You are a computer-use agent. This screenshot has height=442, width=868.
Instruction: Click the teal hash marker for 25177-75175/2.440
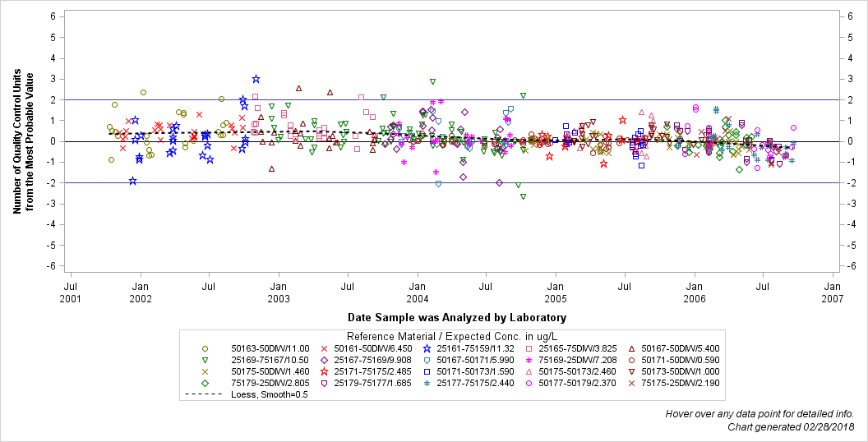(427, 383)
